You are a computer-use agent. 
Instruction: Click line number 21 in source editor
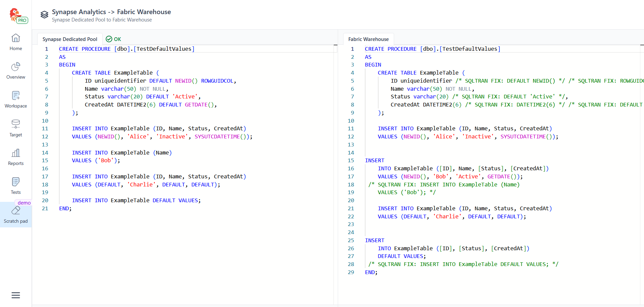(x=45, y=209)
